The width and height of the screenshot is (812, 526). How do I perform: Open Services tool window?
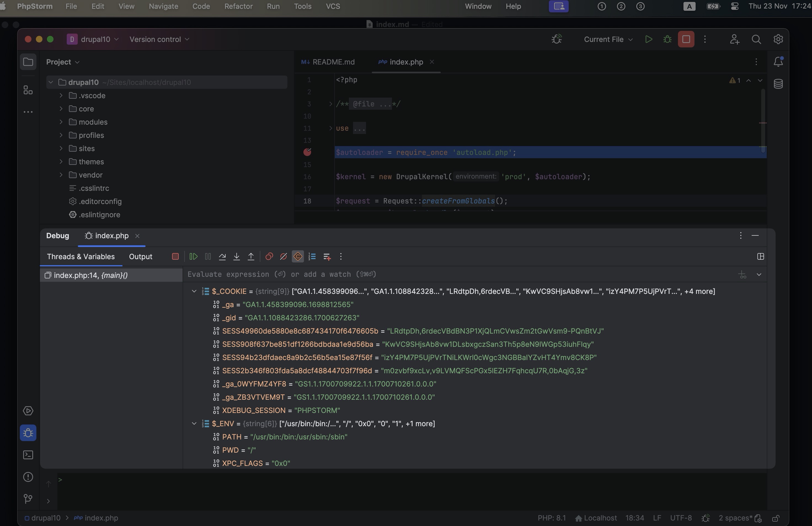coord(28,411)
